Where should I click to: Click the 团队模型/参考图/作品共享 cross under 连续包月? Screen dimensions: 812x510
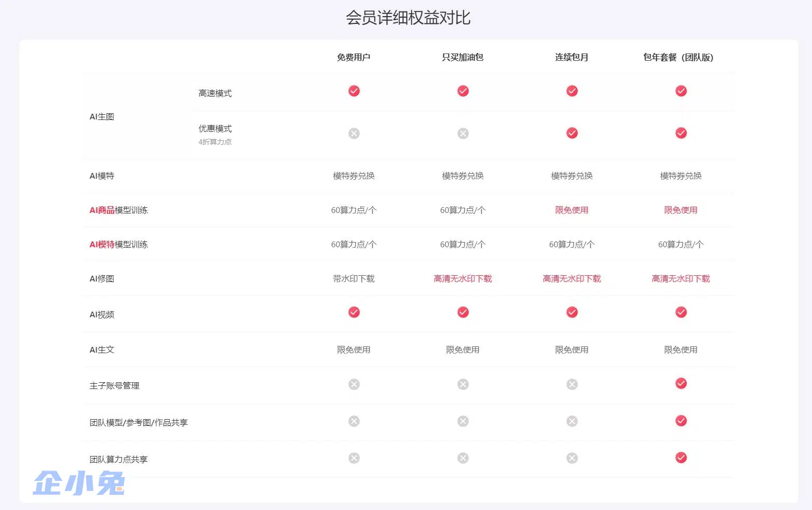coord(572,421)
